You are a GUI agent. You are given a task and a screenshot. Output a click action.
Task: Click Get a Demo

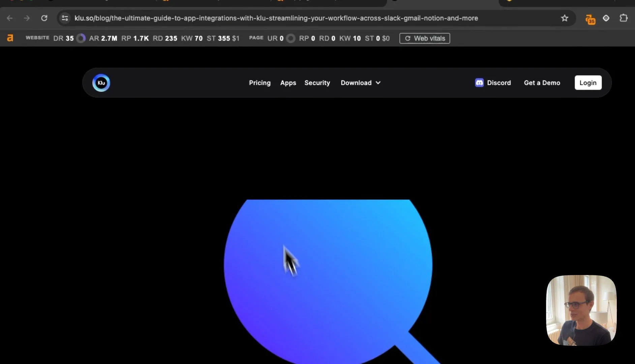click(x=542, y=83)
